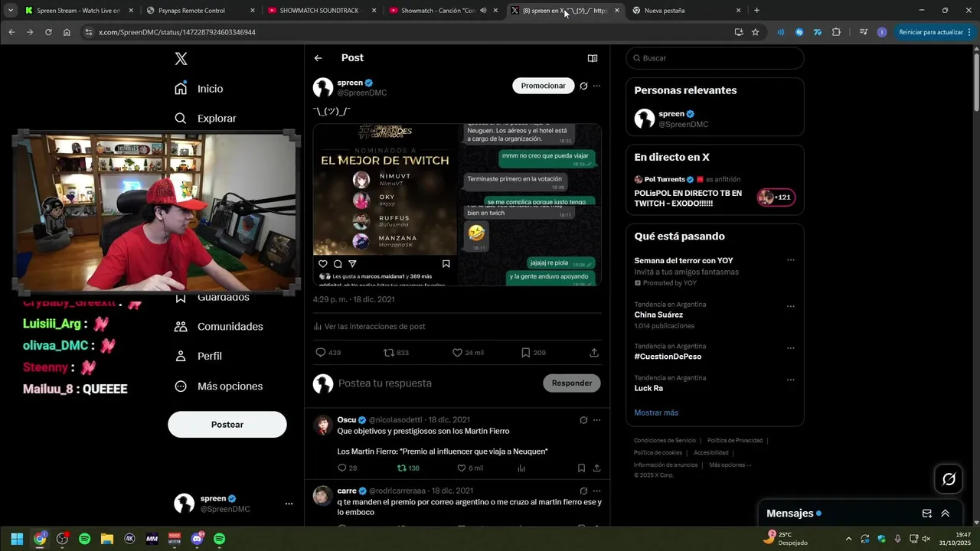980x551 pixels.
Task: Click the Postear button
Action: 227,425
